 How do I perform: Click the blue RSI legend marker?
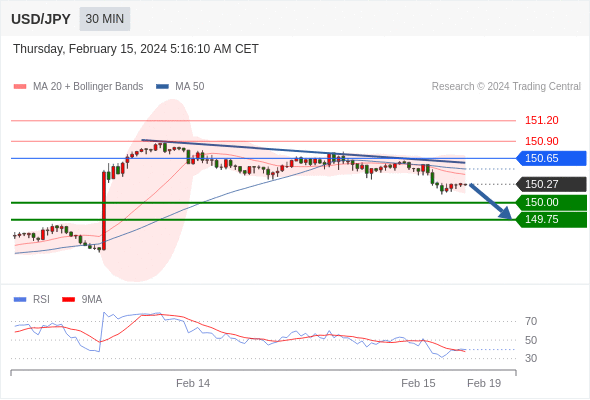pos(20,300)
